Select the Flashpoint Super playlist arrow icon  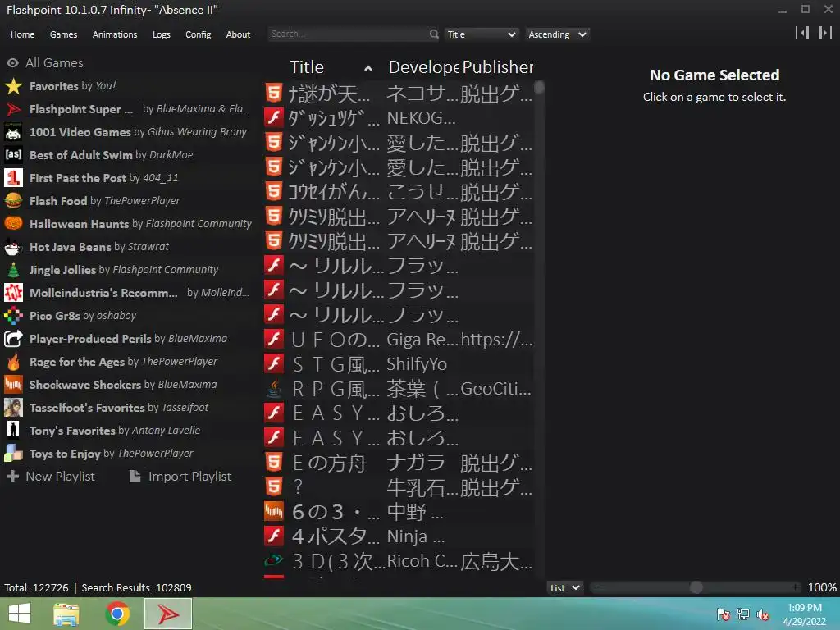(13, 109)
